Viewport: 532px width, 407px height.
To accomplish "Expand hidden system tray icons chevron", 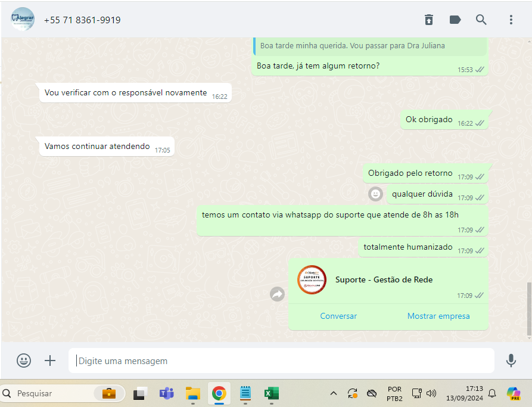I will (x=334, y=393).
